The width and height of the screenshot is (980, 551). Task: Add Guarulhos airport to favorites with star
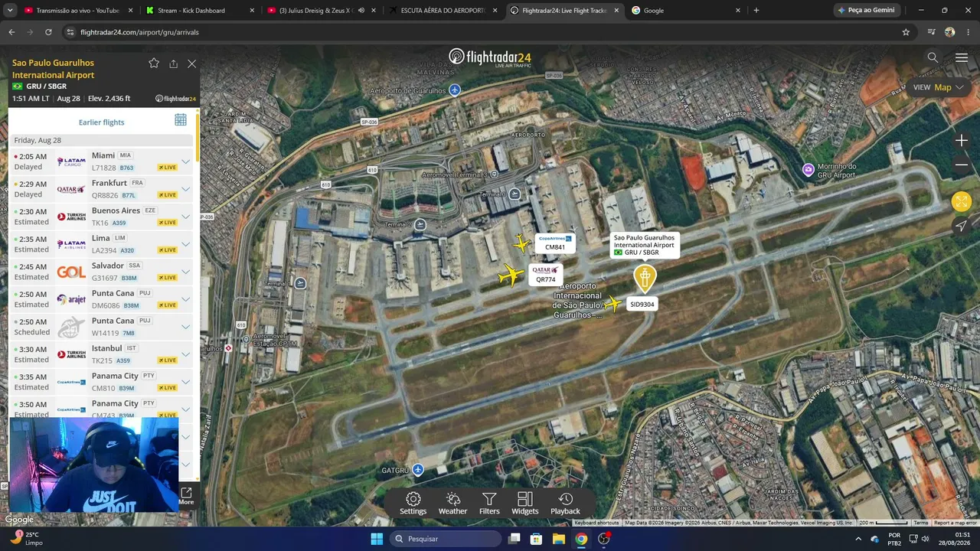[154, 64]
